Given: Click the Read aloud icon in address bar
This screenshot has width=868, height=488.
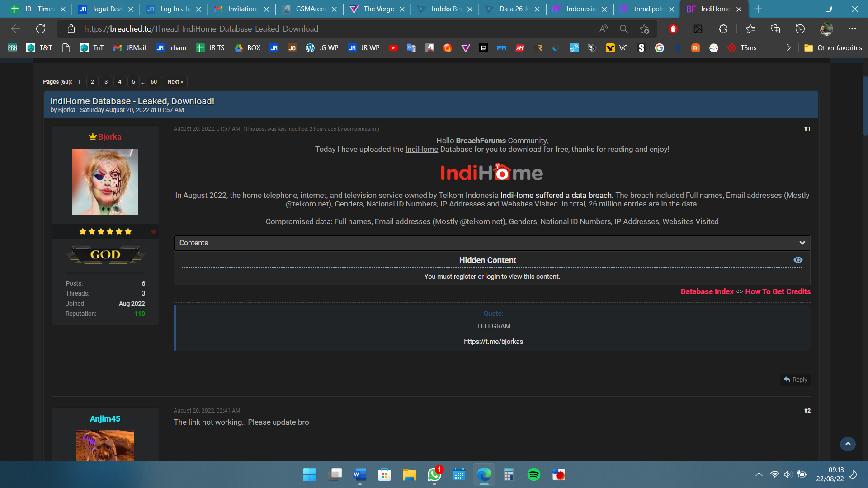Looking at the screenshot, I should click(604, 29).
